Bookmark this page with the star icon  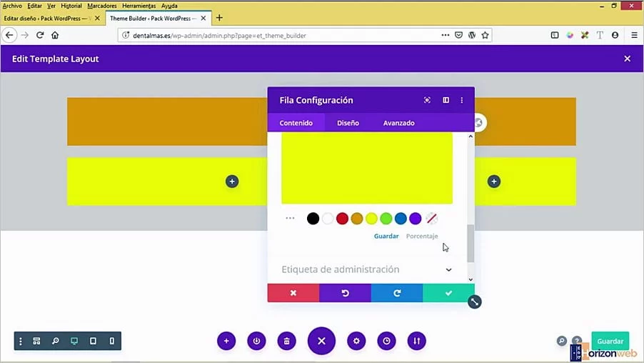click(485, 35)
